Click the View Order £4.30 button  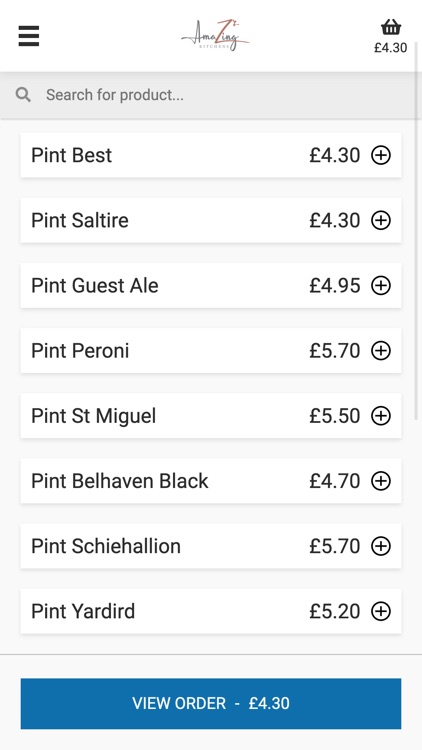(x=211, y=703)
